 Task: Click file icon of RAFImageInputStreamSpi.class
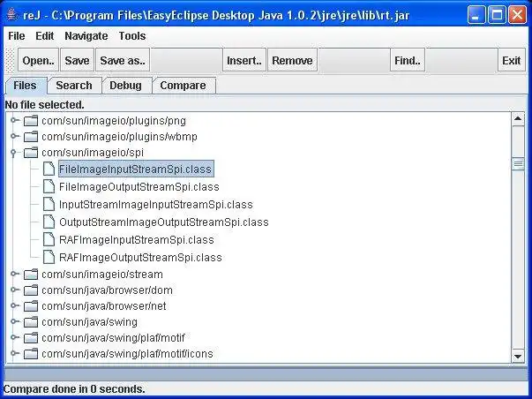[49, 239]
